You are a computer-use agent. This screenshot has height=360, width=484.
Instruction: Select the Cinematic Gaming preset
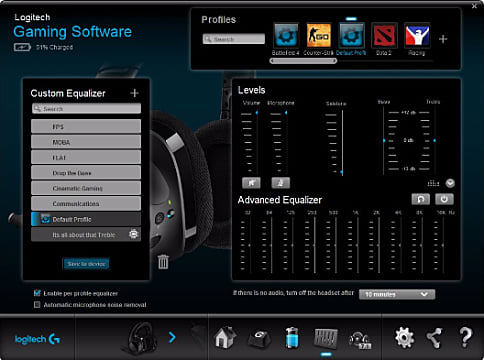point(86,188)
